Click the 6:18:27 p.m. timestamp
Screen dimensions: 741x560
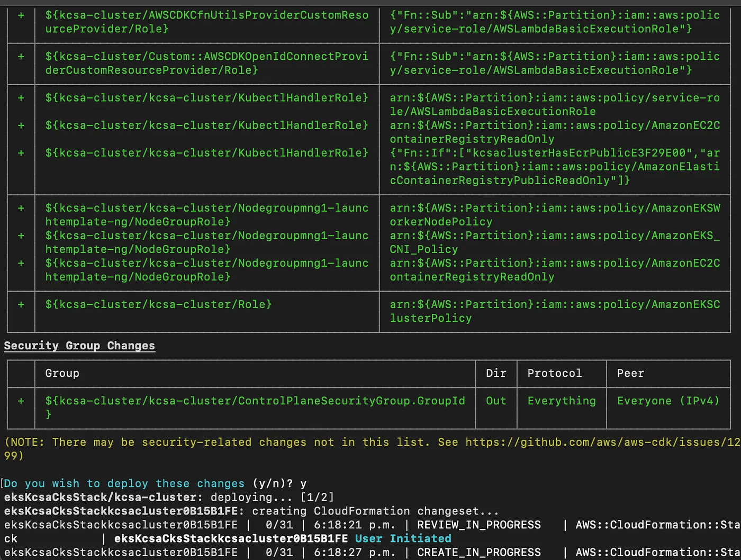[355, 552]
